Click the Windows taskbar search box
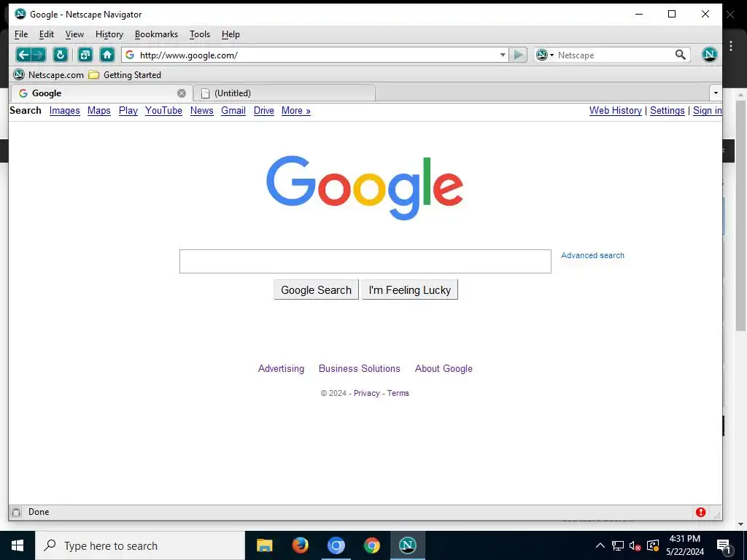This screenshot has width=747, height=560. 140,545
